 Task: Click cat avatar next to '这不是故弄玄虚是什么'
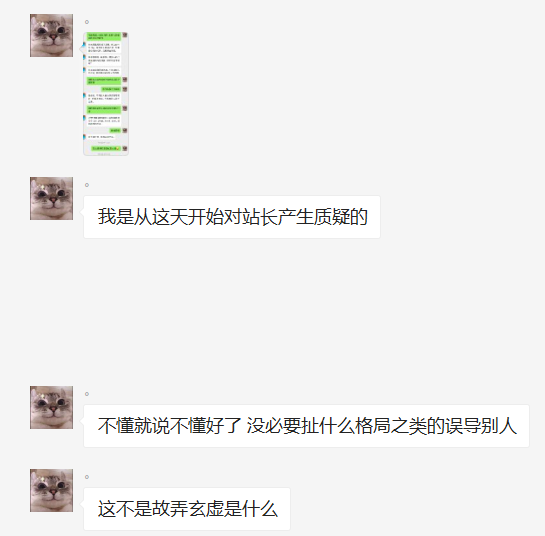pos(51,490)
